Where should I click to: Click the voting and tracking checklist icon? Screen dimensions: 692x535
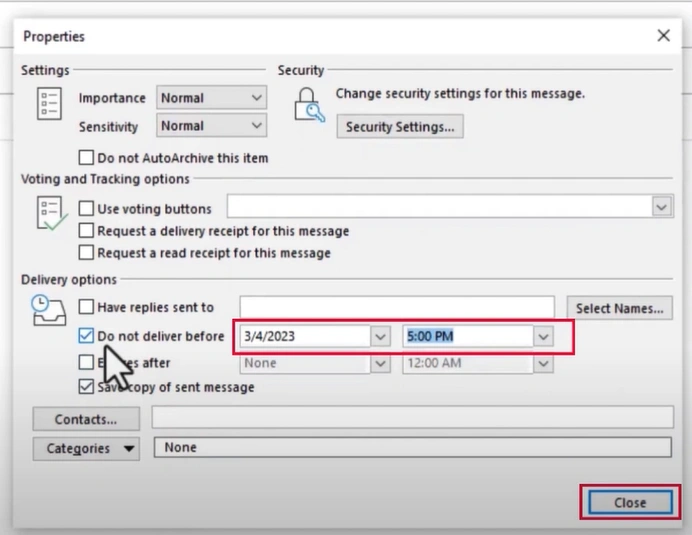click(x=52, y=214)
